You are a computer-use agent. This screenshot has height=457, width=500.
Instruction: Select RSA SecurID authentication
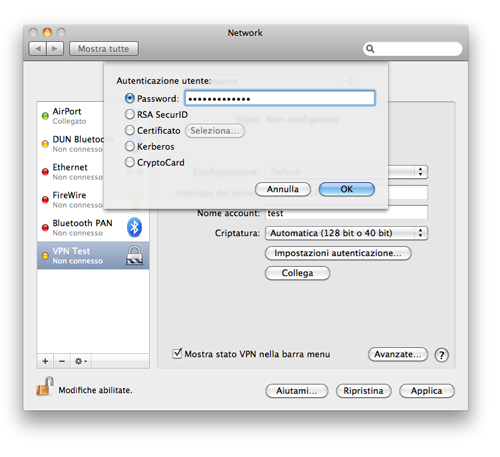click(x=130, y=114)
